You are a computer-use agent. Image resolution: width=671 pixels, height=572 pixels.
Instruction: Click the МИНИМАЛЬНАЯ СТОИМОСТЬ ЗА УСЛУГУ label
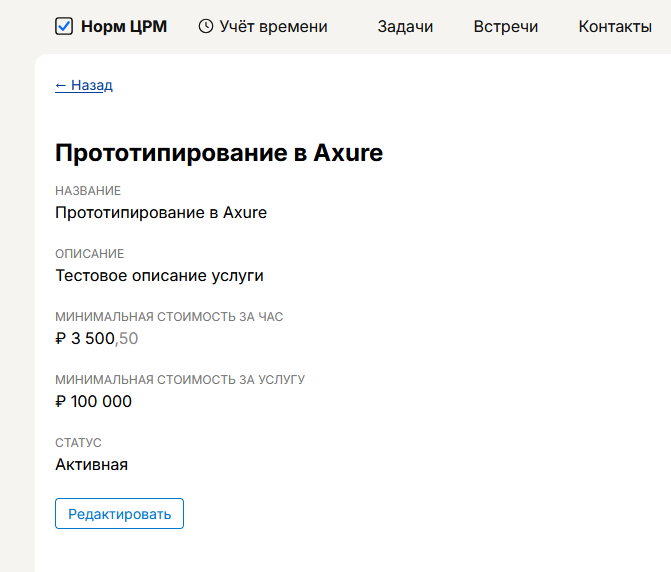180,380
